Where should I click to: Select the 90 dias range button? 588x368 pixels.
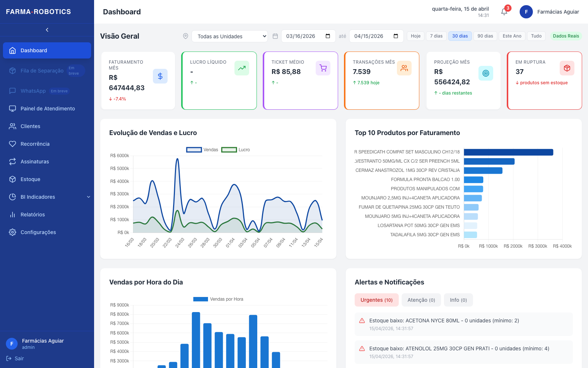(x=485, y=36)
